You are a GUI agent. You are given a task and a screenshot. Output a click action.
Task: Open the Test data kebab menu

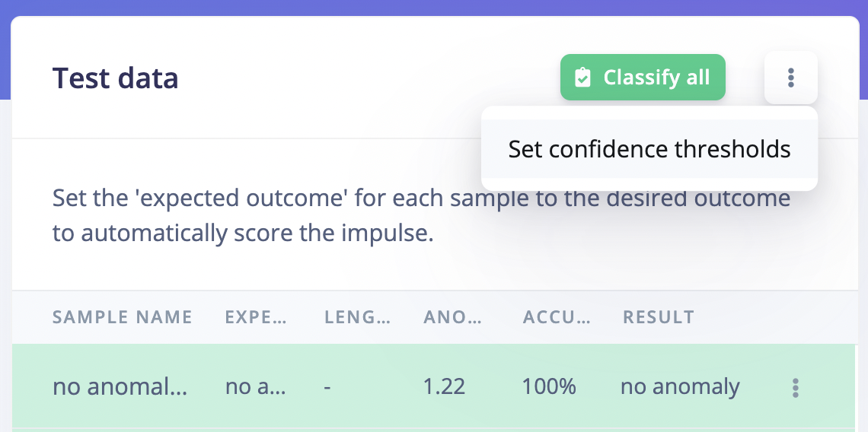(790, 78)
